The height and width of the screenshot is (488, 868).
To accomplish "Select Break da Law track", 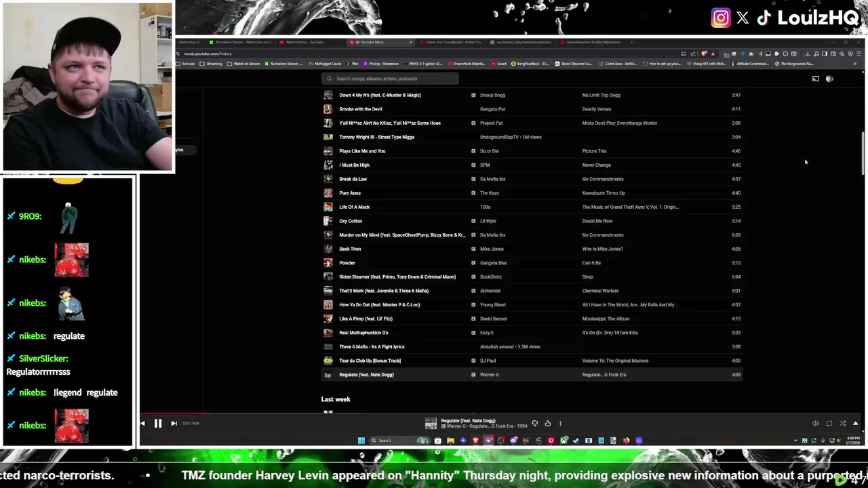I will [353, 179].
